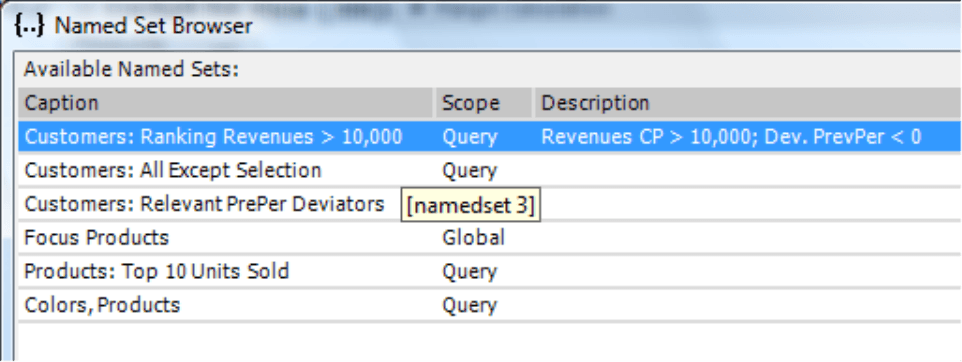Screen dimensions: 962x362
Task: Select 'Customers: Relevant PrePer Deviators' named set
Action: (x=490, y=204)
